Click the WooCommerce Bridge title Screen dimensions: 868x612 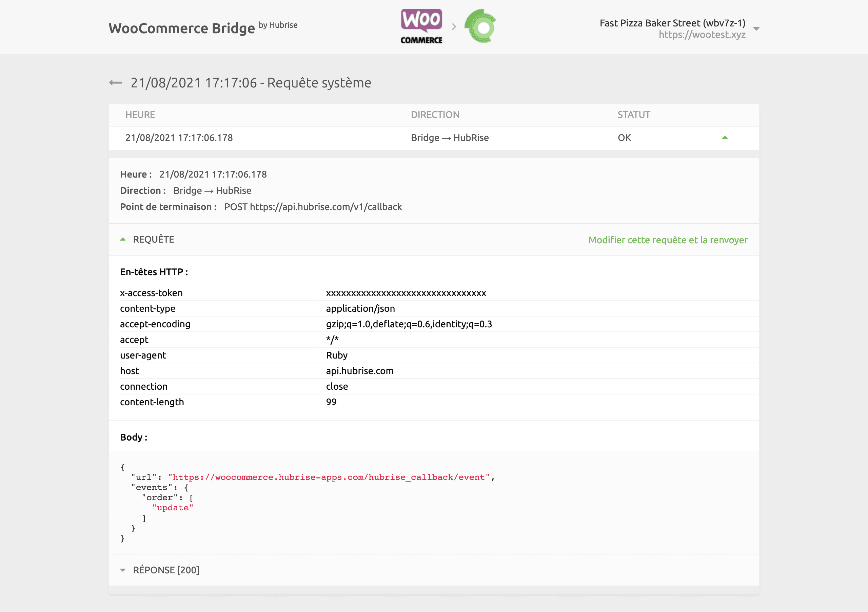click(181, 27)
